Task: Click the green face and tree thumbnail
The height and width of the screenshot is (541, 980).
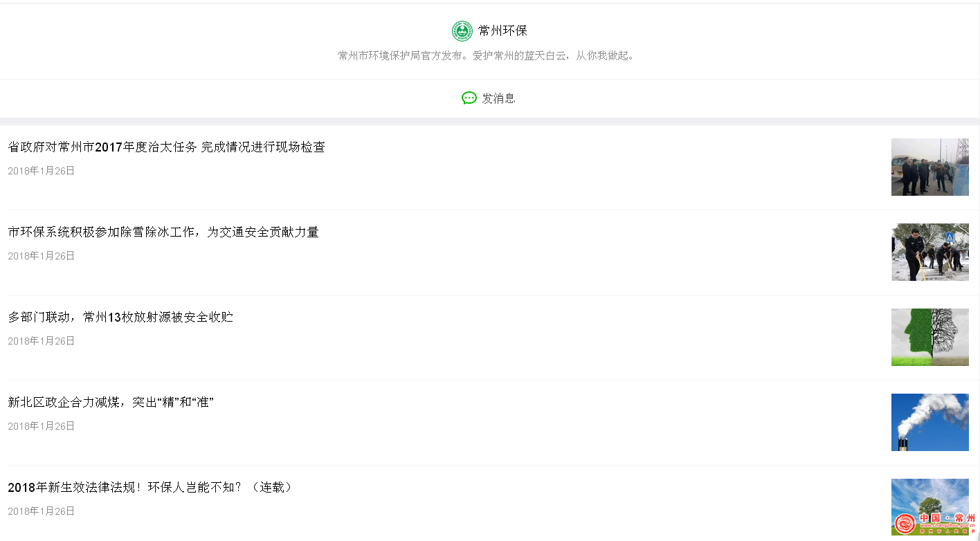Action: coord(929,337)
